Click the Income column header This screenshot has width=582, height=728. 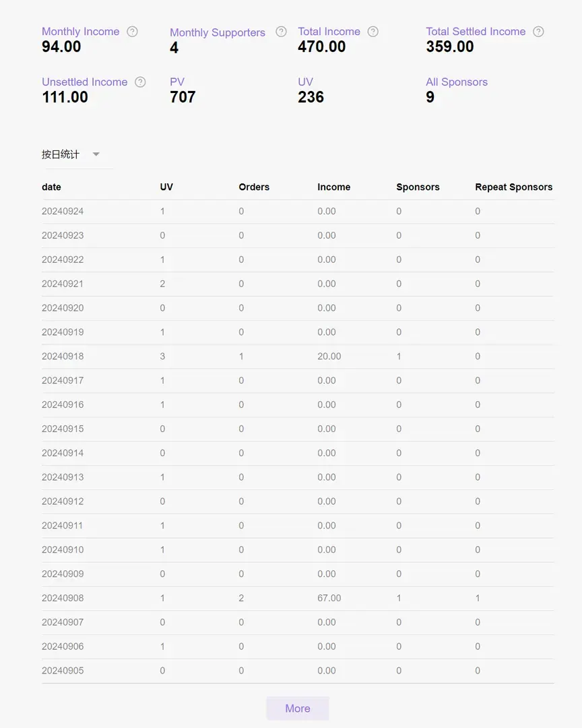click(x=333, y=187)
